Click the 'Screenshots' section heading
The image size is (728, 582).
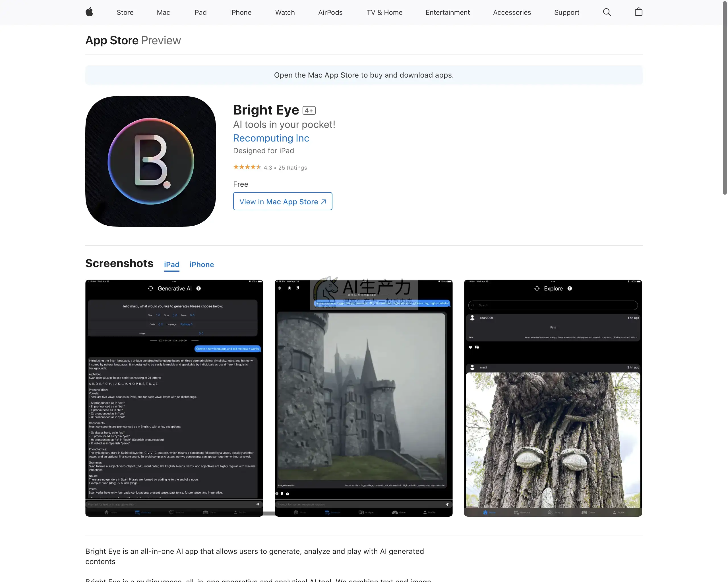pyautogui.click(x=119, y=263)
